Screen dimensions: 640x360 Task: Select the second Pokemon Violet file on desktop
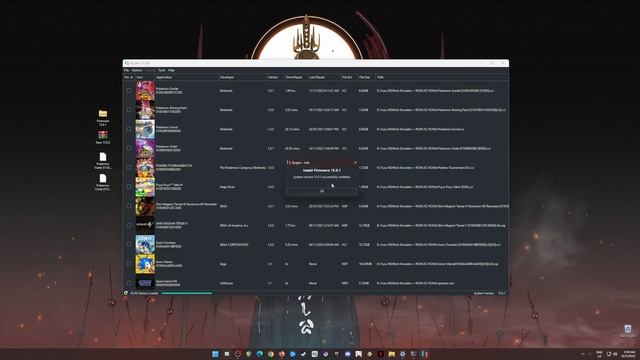click(103, 182)
